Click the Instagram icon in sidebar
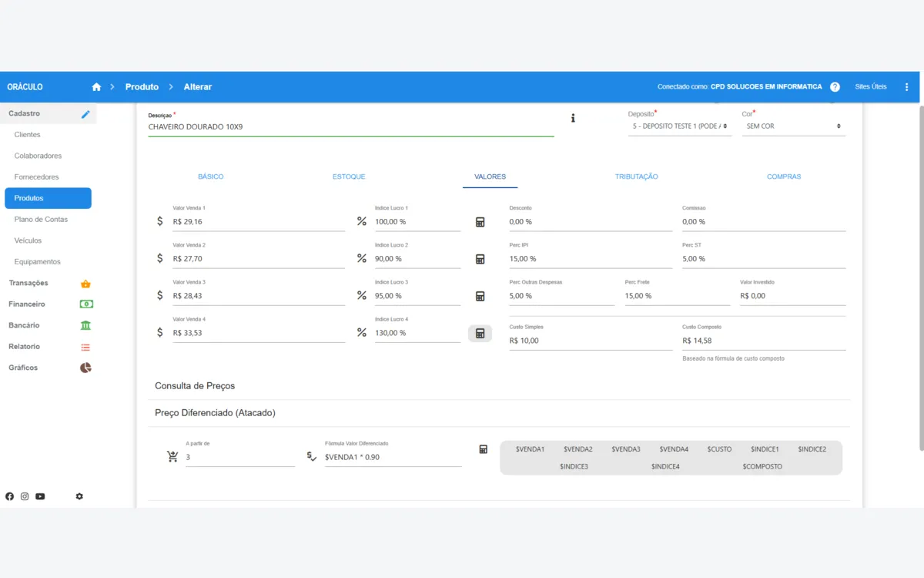924x578 pixels. [25, 496]
